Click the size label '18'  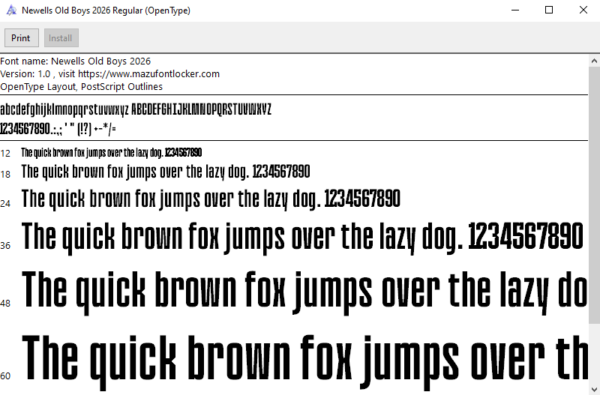tap(5, 175)
